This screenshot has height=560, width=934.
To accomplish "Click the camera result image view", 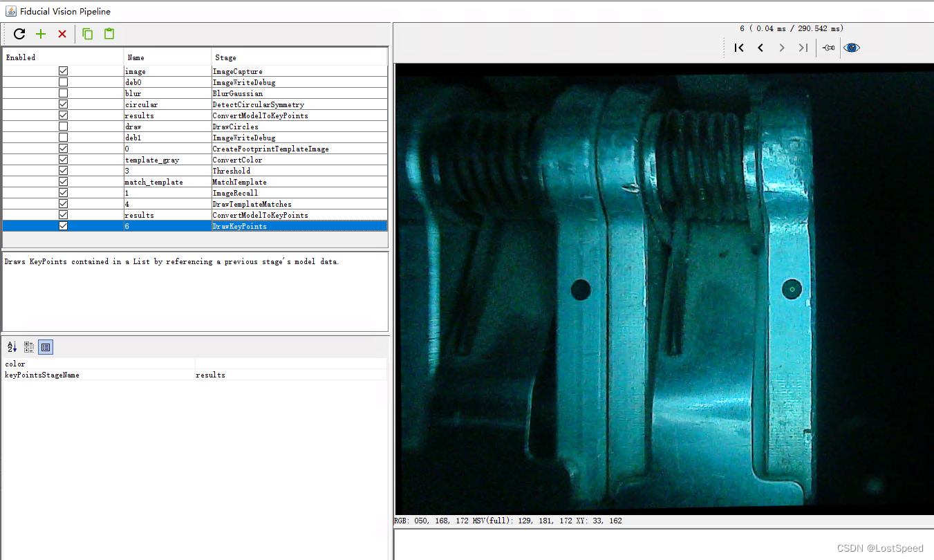I will (664, 289).
